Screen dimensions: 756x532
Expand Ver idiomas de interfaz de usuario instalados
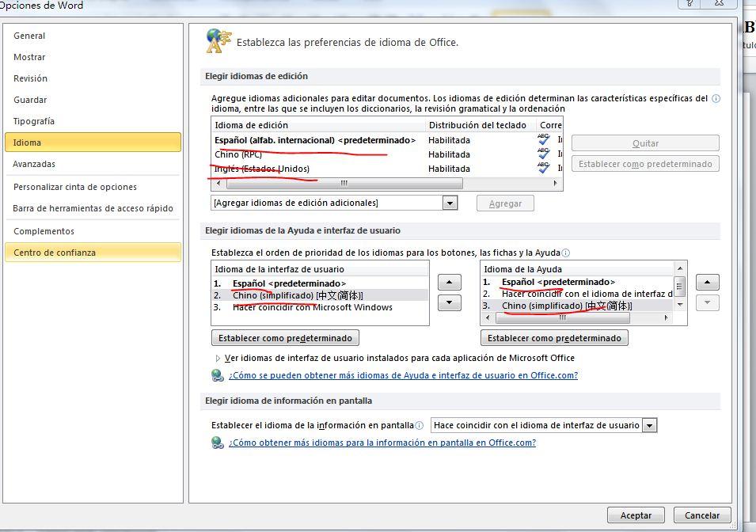[218, 358]
